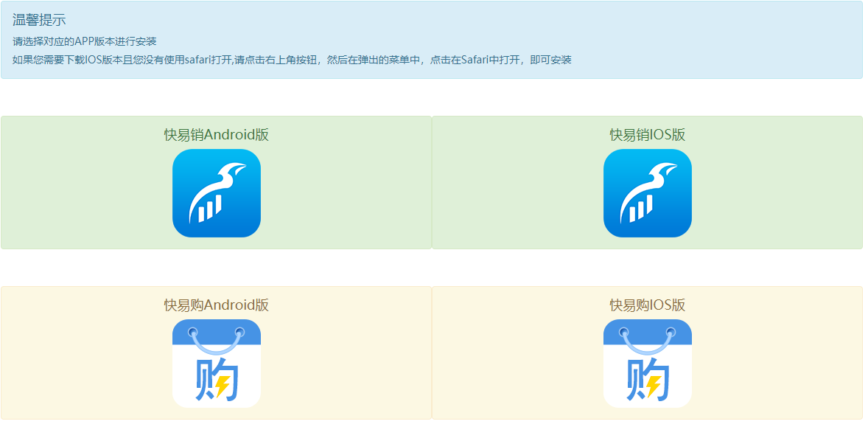The image size is (868, 424).
Task: Select the 快易销IOS版 title link
Action: click(x=647, y=135)
